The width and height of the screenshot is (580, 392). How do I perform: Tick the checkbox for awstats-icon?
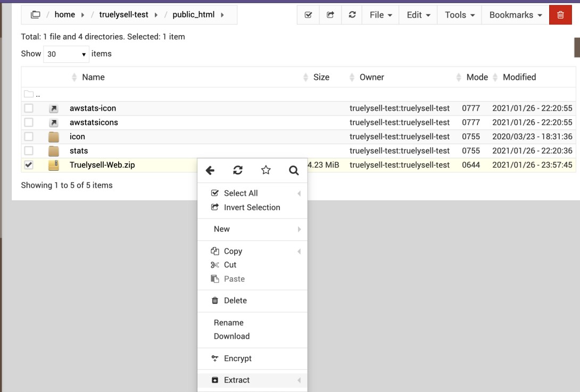coord(29,108)
